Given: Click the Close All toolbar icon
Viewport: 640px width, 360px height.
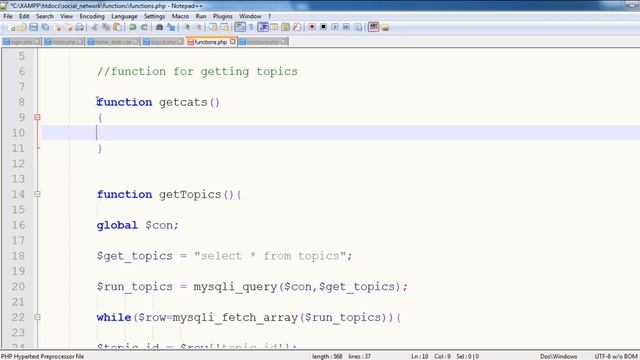Looking at the screenshot, I should tap(69, 27).
